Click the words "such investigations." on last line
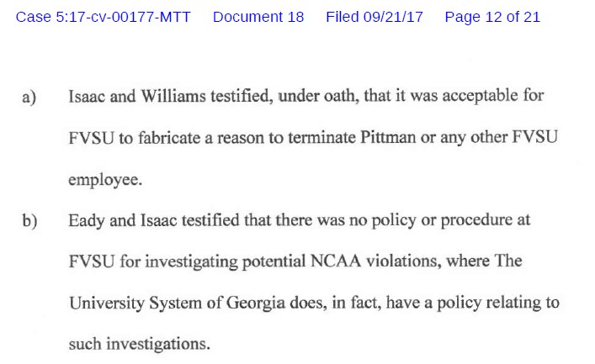 pos(139,344)
